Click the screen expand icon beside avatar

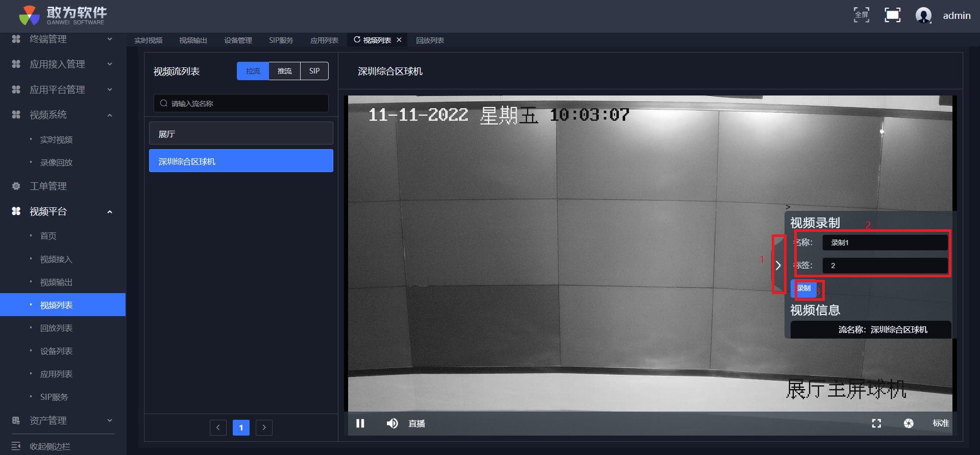pyautogui.click(x=892, y=15)
